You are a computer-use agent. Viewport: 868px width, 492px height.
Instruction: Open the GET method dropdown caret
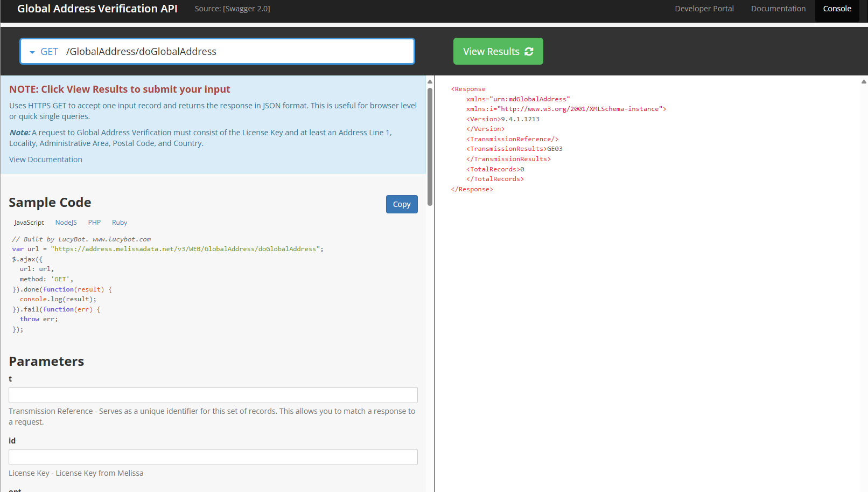click(32, 52)
